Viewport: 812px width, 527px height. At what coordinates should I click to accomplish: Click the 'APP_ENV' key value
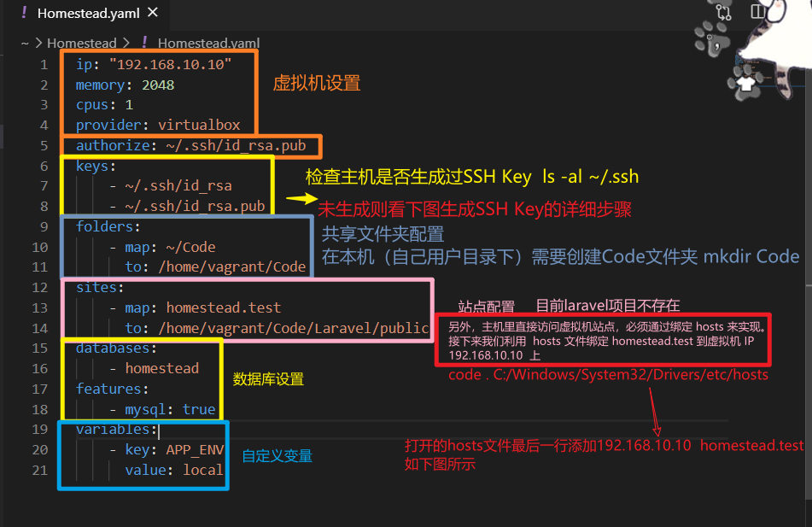(195, 450)
